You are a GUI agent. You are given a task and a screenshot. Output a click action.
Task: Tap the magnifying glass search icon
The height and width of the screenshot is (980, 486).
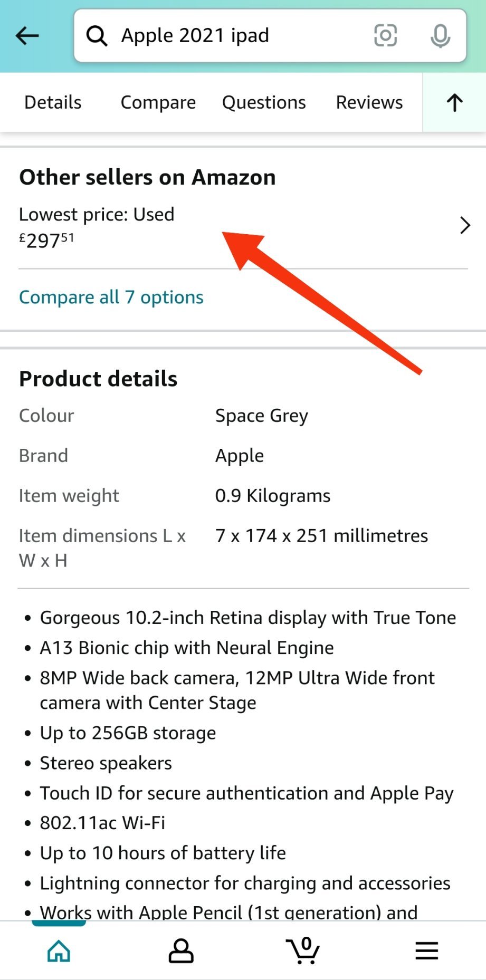(97, 36)
